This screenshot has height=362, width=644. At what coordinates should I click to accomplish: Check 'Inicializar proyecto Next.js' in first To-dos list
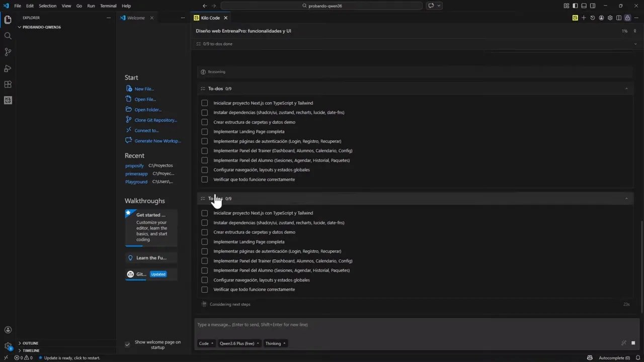[204, 103]
